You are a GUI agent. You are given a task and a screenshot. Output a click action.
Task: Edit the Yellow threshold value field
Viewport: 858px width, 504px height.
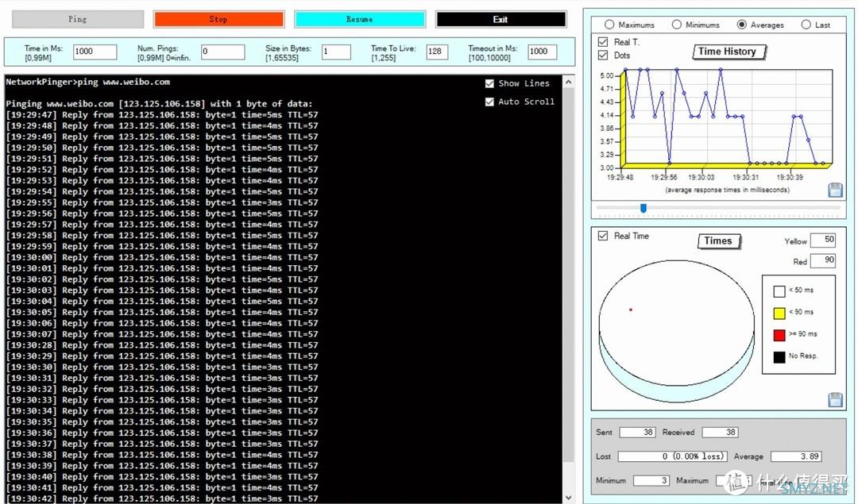point(822,240)
